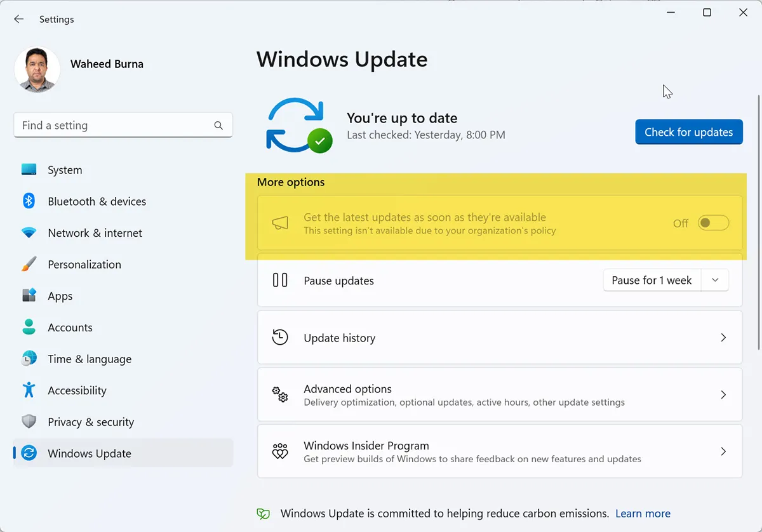Image resolution: width=762 pixels, height=532 pixels.
Task: Open the Pause for 1 week dropdown arrow
Action: tap(715, 280)
